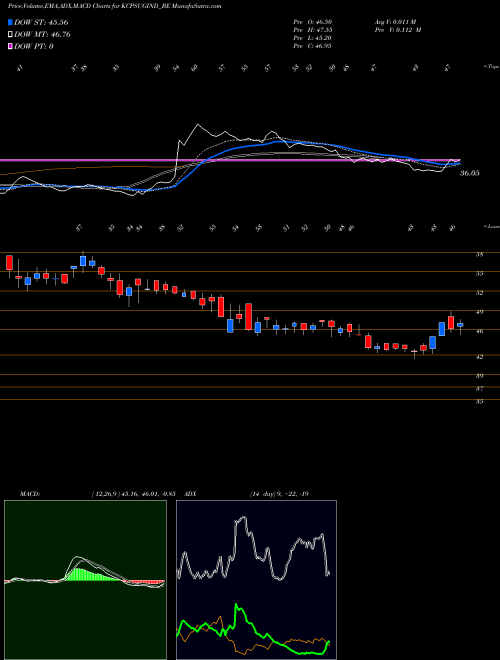Click the green +DI line peak in ADX panel
This screenshot has height=660, width=500.
pos(237,605)
